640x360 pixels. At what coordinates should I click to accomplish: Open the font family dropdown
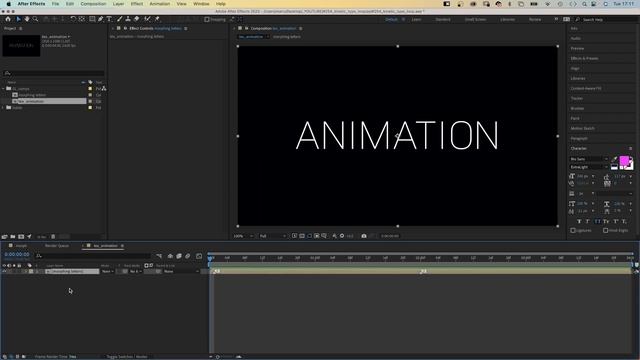coord(589,159)
